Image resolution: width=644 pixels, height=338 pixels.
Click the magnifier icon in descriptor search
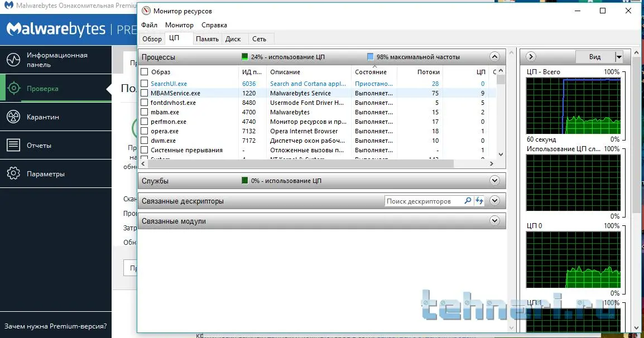tap(468, 201)
